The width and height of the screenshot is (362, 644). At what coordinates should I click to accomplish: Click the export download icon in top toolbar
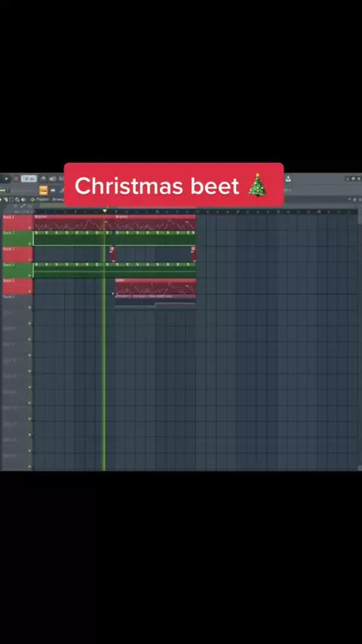[288, 179]
